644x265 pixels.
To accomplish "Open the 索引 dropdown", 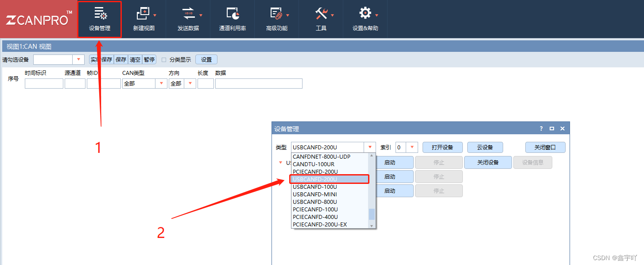I will click(x=412, y=147).
